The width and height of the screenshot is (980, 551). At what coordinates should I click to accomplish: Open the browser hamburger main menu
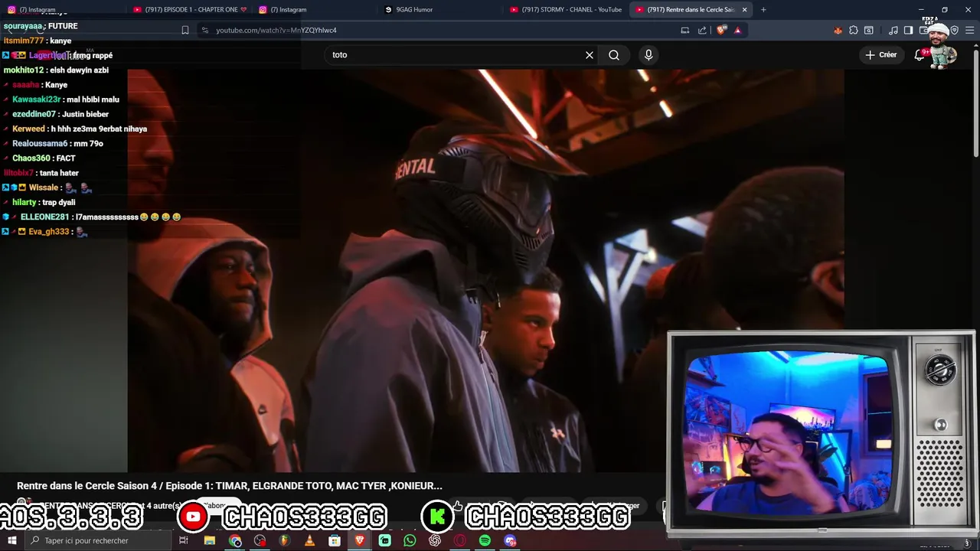[970, 31]
